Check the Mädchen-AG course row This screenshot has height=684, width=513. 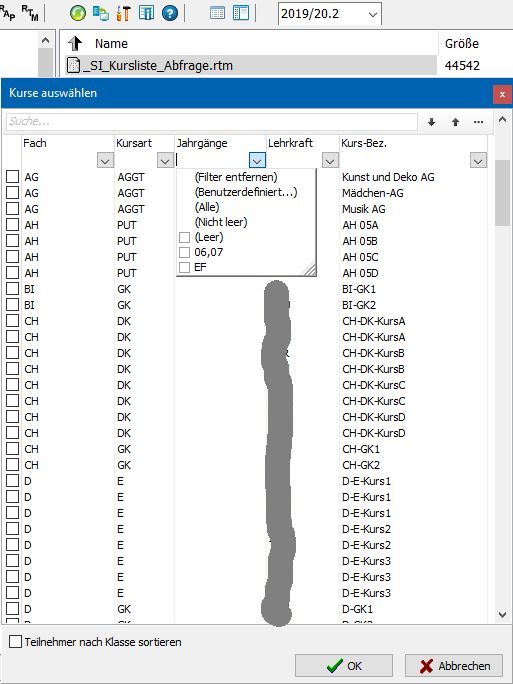[12, 192]
